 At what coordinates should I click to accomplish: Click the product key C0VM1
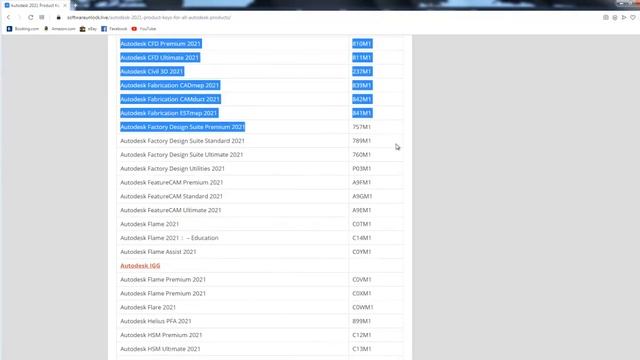(362, 280)
